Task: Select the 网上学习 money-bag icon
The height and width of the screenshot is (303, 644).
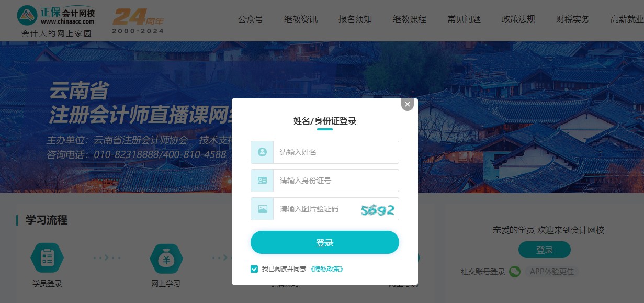Action: click(x=166, y=257)
